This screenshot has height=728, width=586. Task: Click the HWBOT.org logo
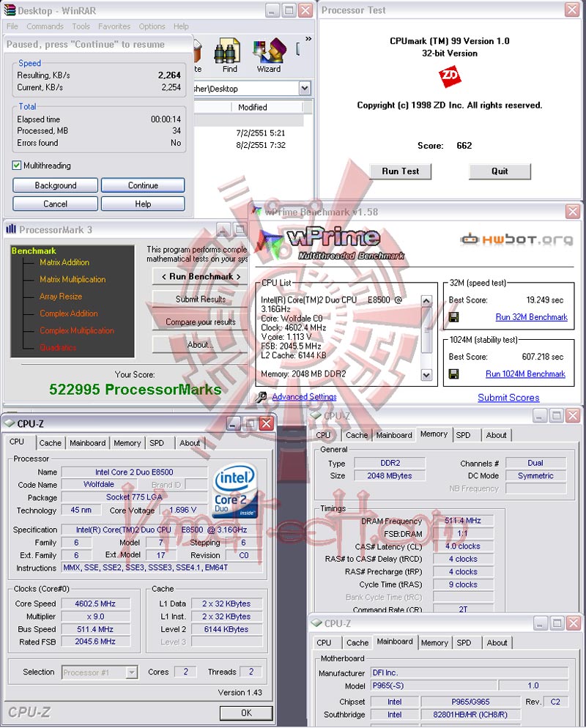pyautogui.click(x=516, y=239)
